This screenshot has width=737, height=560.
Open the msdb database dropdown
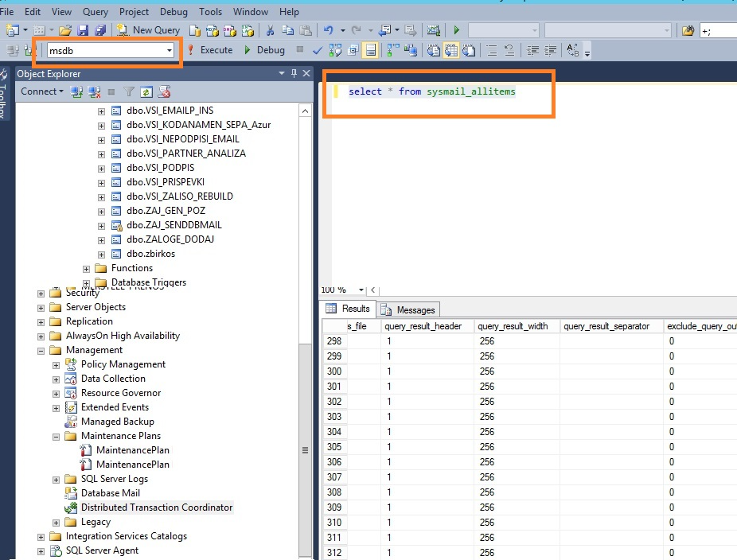(170, 50)
